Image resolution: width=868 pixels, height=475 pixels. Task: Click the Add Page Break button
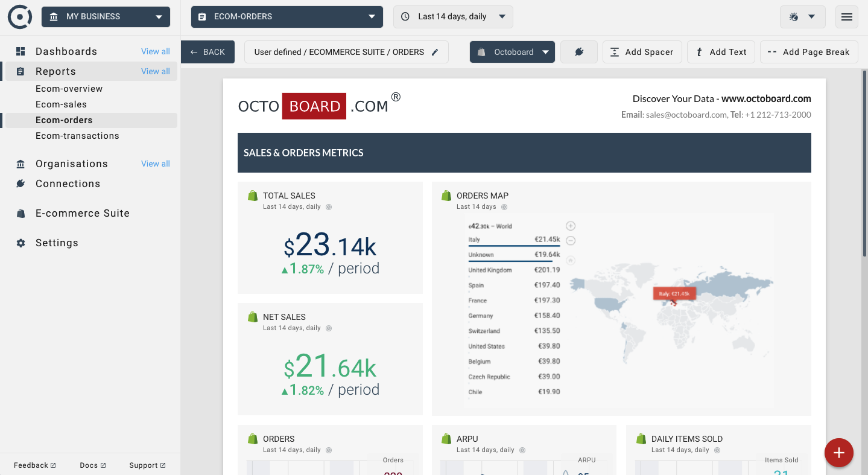(x=809, y=52)
